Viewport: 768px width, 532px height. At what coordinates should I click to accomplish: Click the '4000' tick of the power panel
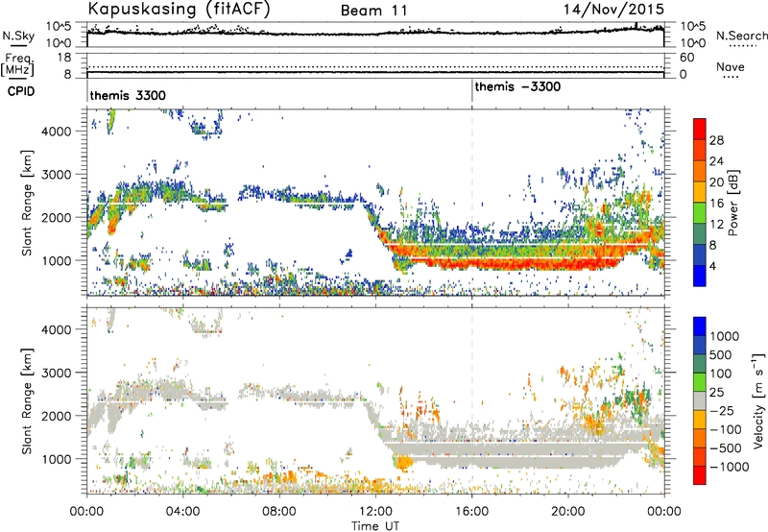57,132
